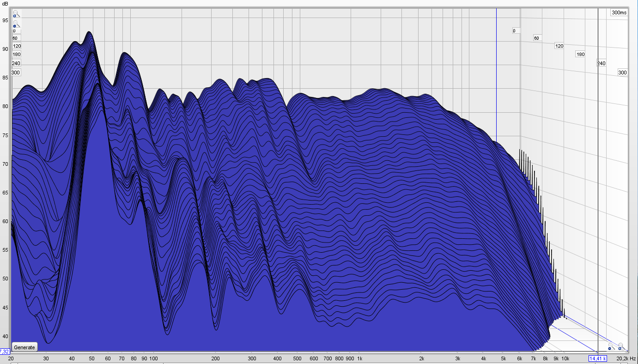This screenshot has width=638, height=364.
Task: Zoom in the frequency axis with magnifier plus
Action: [x=620, y=346]
